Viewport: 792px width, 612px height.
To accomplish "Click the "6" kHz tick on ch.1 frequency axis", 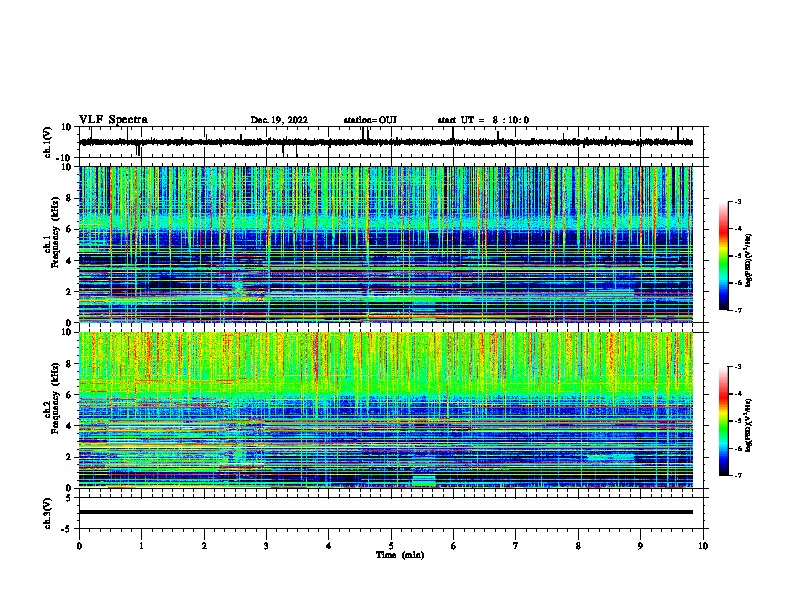I will tap(69, 229).
